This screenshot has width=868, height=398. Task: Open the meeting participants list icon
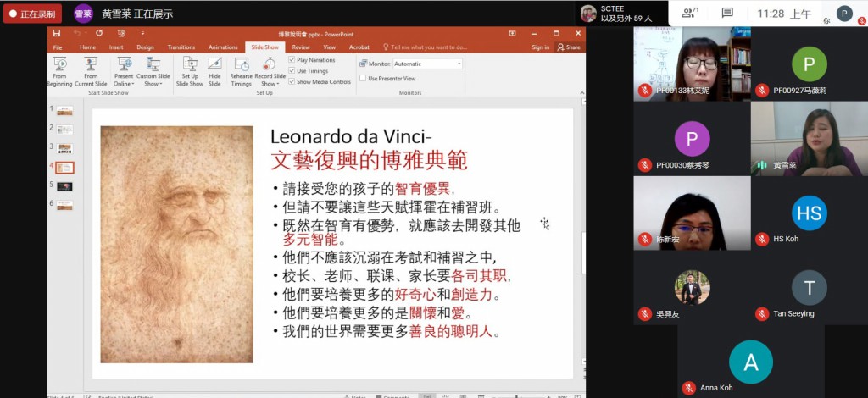[690, 12]
